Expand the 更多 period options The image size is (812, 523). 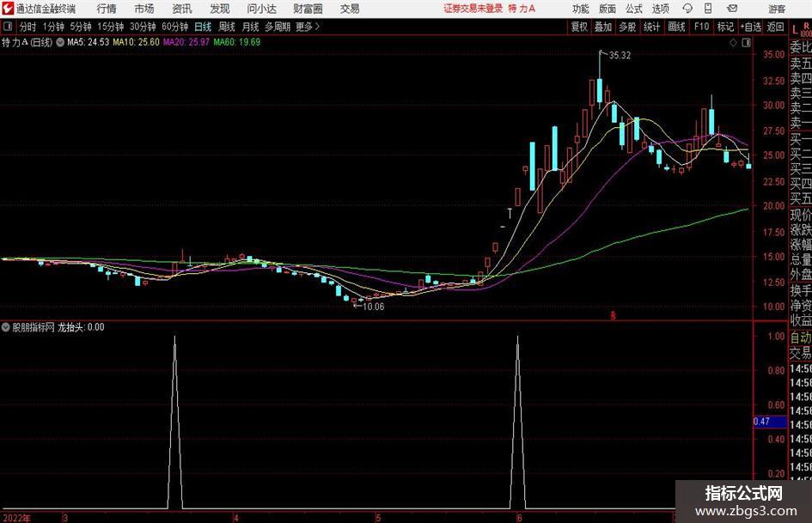click(x=308, y=27)
